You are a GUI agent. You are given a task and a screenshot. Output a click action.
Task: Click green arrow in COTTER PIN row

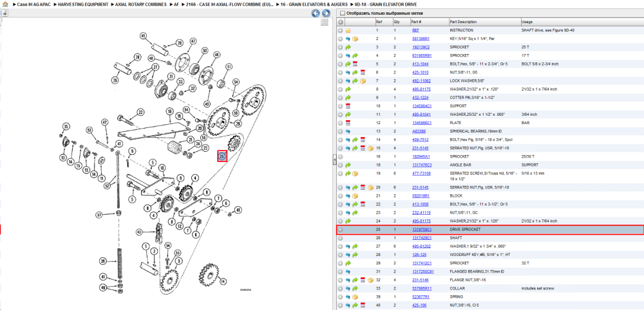click(348, 98)
